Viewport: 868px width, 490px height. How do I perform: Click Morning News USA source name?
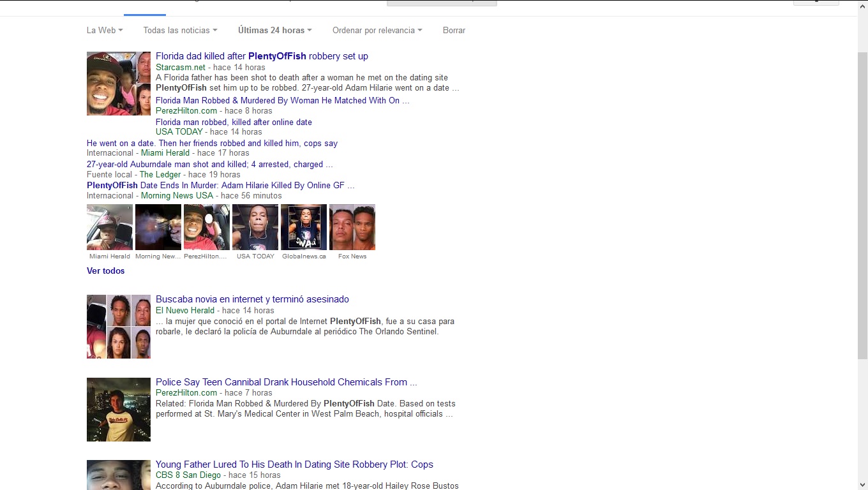tap(177, 195)
